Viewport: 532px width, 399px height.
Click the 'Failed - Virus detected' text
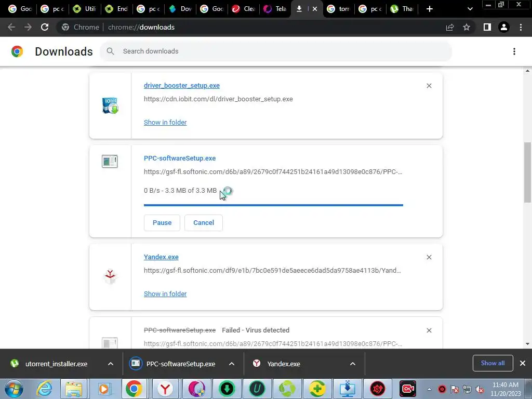click(x=256, y=330)
